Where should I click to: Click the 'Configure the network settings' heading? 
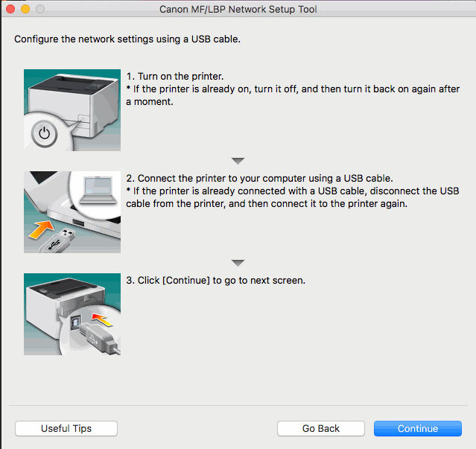pos(127,38)
